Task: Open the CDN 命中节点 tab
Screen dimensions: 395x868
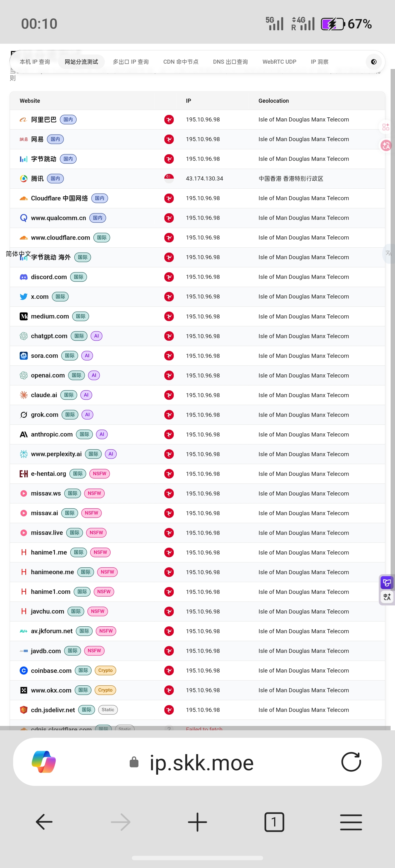Action: [x=180, y=62]
